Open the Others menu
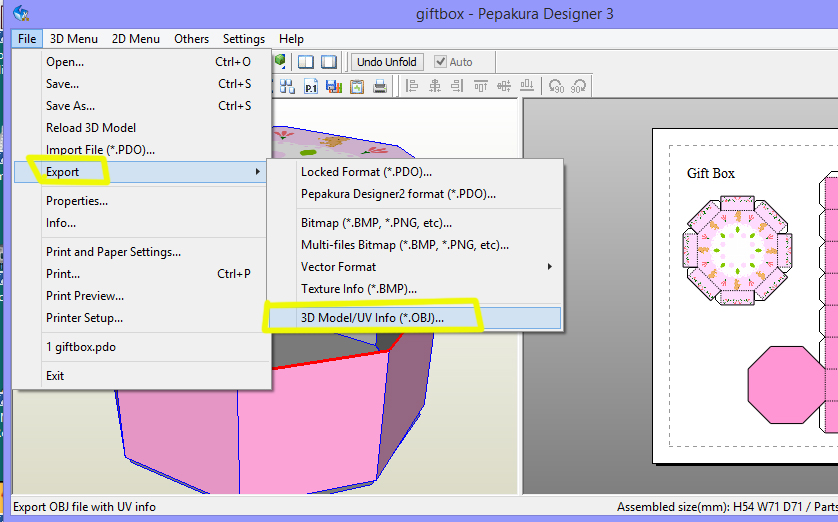838x522 pixels. click(x=191, y=38)
